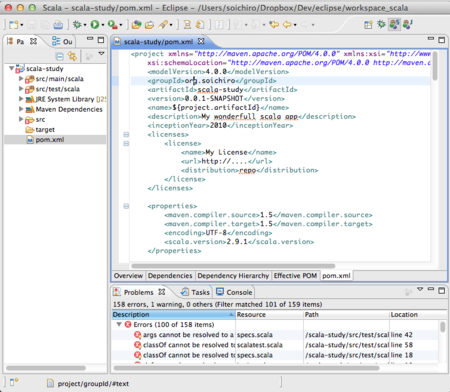Expand JRE System Library node

click(x=21, y=99)
